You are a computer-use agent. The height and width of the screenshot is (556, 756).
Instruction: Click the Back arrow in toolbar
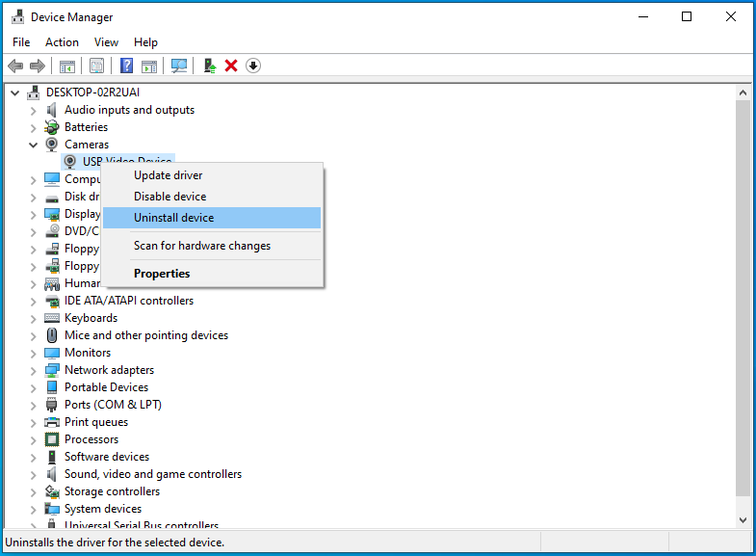[x=15, y=66]
